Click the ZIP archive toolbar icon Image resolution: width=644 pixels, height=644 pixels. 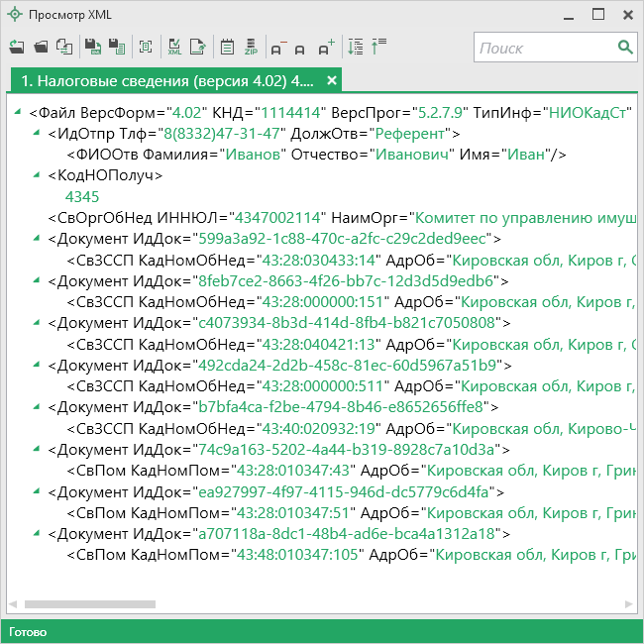coord(251,47)
